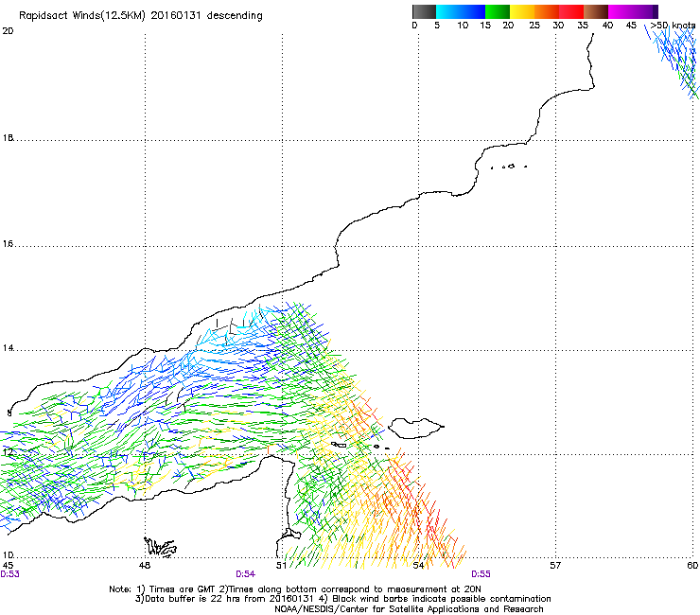This screenshot has height=615, width=700.
Task: Click the orange 25–30 knots color bar segment
Action: pyautogui.click(x=547, y=11)
